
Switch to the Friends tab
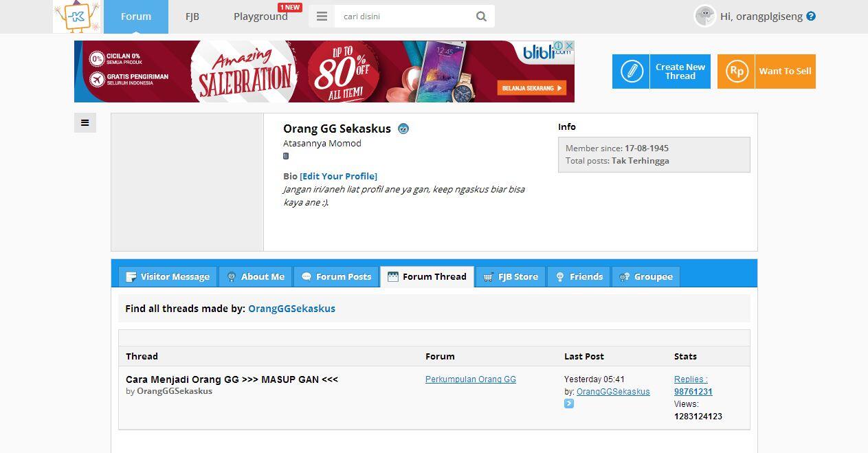579,276
